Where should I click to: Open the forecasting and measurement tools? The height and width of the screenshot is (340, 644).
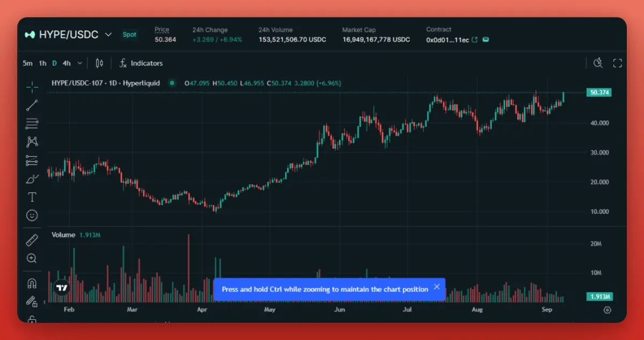coord(32,160)
